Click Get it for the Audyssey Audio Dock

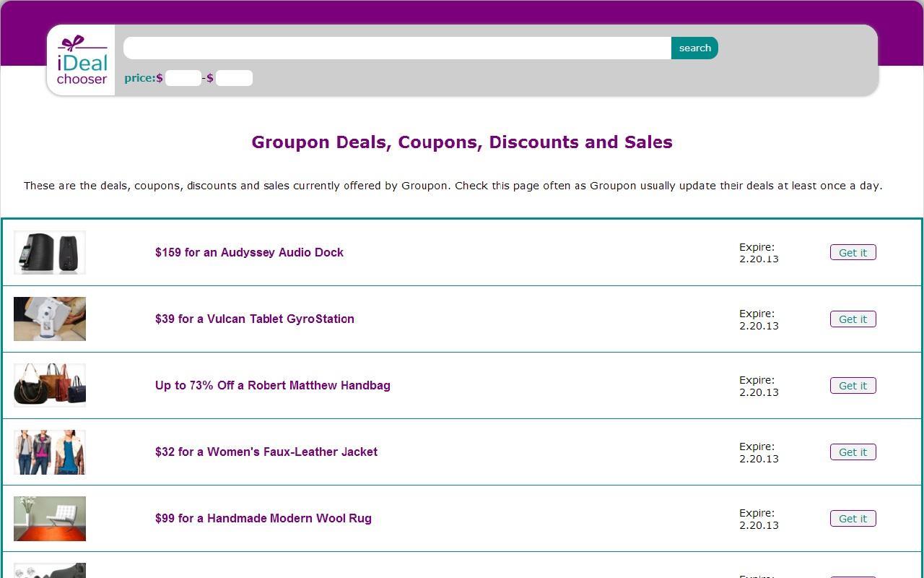pyautogui.click(x=853, y=252)
